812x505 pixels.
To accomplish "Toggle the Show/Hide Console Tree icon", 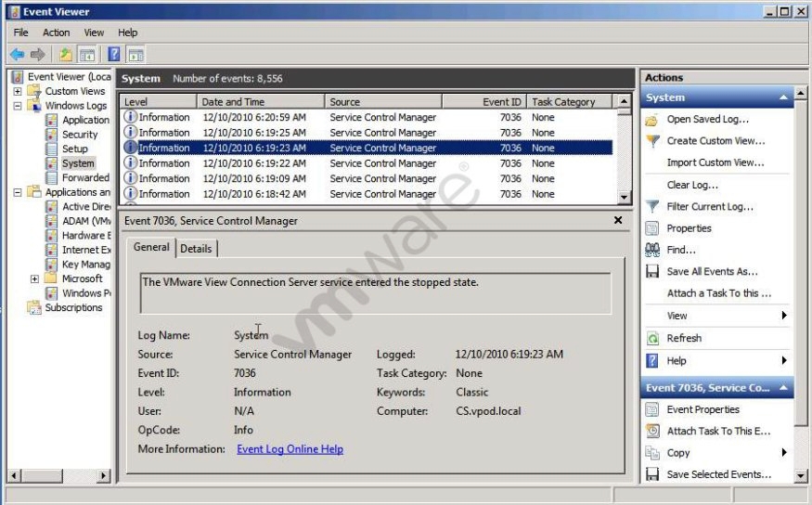I will coord(87,54).
